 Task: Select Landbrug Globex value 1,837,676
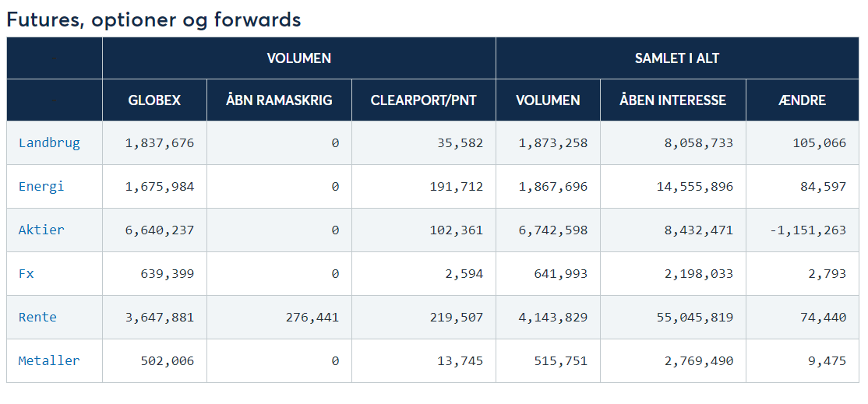click(160, 143)
